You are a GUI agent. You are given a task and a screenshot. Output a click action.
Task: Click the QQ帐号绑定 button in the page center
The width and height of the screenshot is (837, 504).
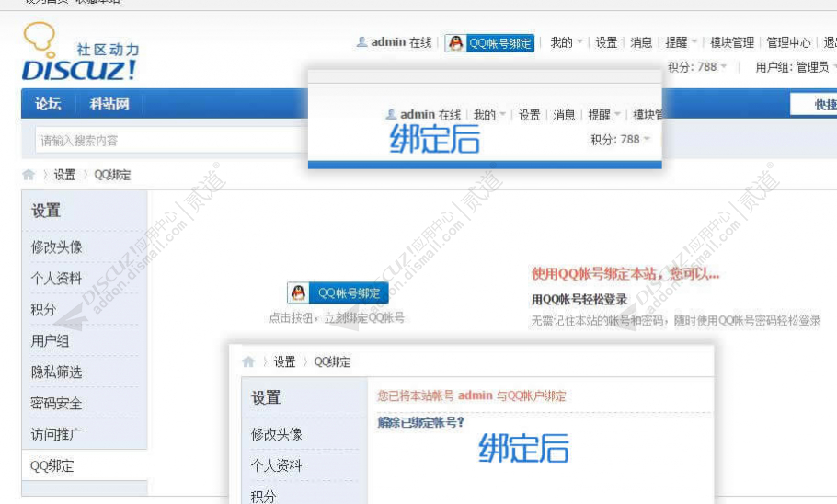[338, 293]
